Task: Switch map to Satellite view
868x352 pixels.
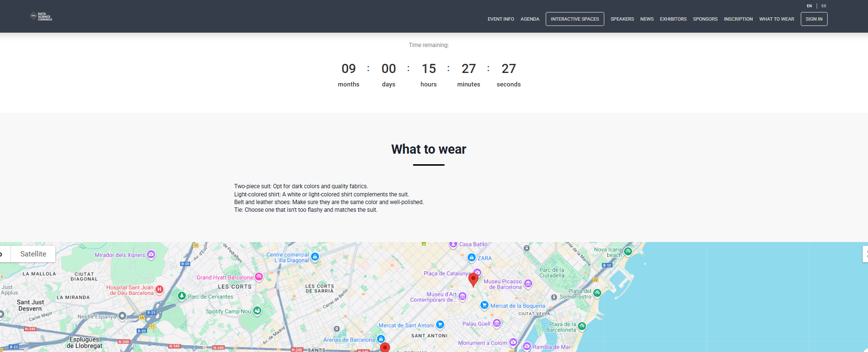Action: coord(33,254)
